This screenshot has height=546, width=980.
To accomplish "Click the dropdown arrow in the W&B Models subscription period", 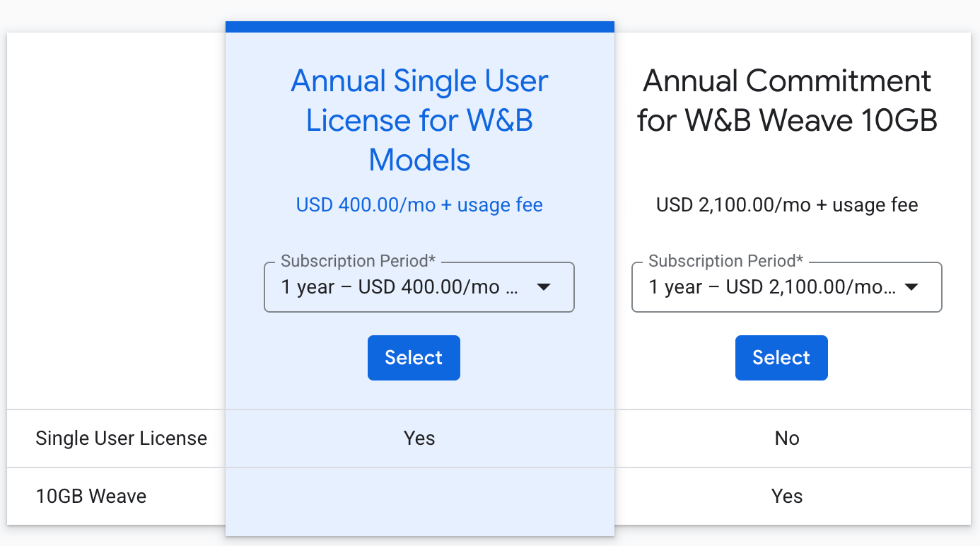I will pos(543,287).
